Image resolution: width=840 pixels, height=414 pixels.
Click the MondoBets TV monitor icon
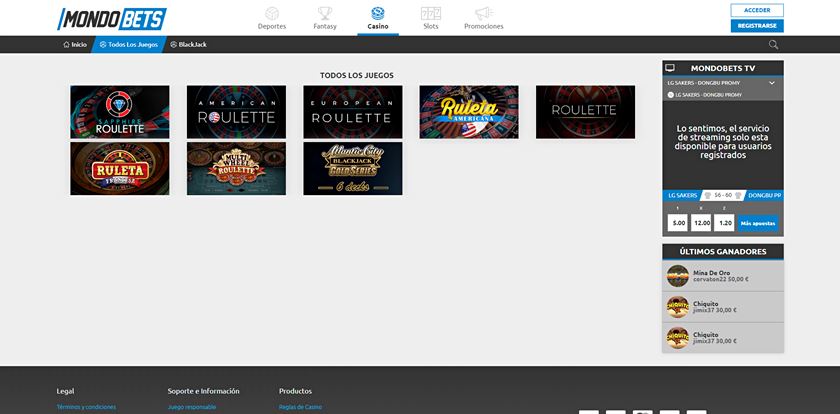(670, 68)
